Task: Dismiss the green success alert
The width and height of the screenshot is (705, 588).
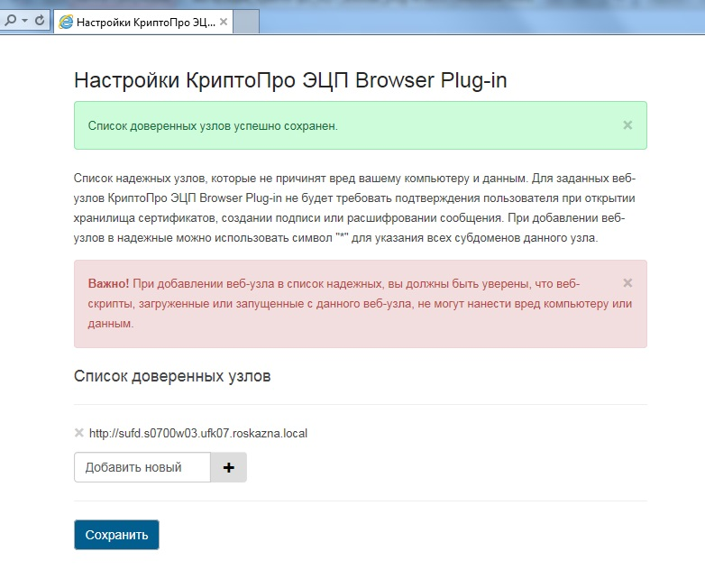Action: tap(627, 125)
